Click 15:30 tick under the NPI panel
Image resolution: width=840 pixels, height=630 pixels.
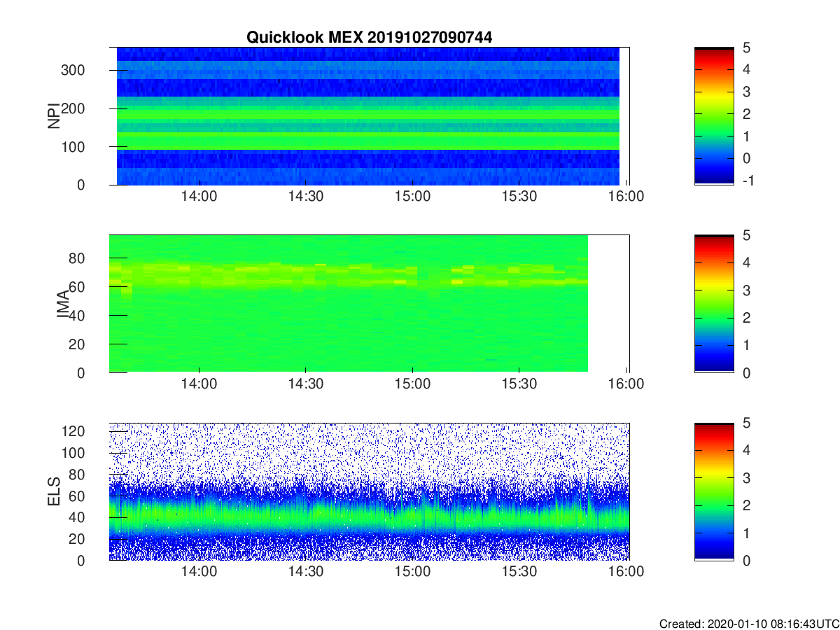[519, 197]
